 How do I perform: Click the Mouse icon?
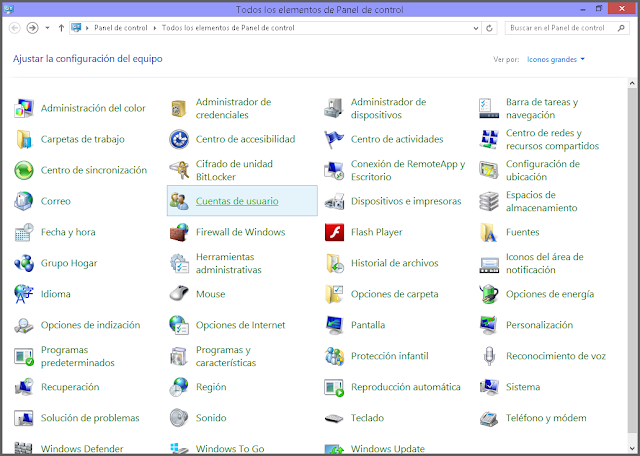[179, 294]
